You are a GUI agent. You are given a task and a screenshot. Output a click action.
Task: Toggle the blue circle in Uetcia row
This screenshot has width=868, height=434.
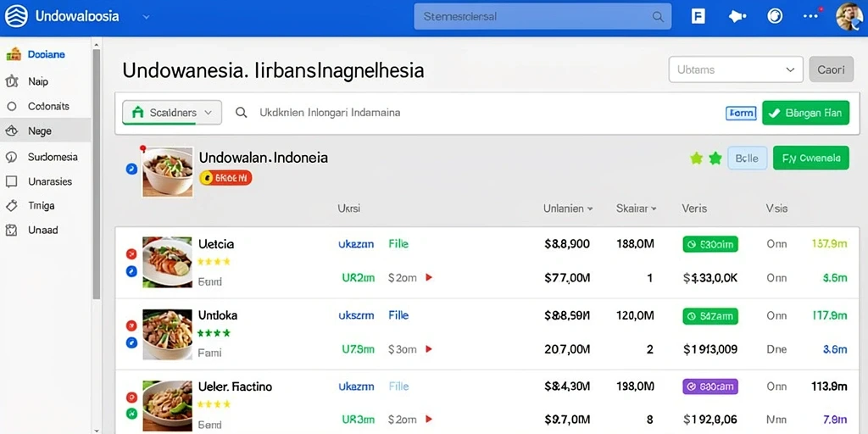(131, 271)
